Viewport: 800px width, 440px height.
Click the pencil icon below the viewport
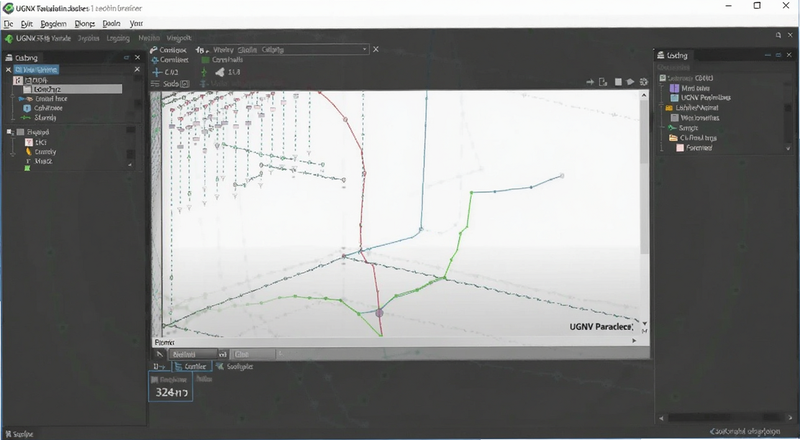coord(160,354)
